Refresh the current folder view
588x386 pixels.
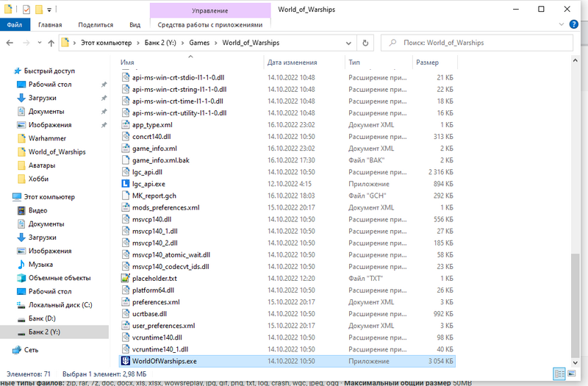[x=365, y=43]
